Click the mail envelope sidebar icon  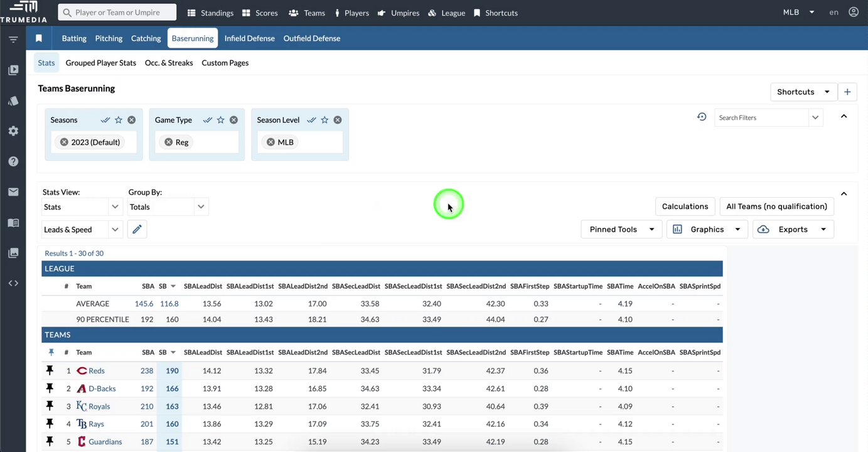point(13,192)
